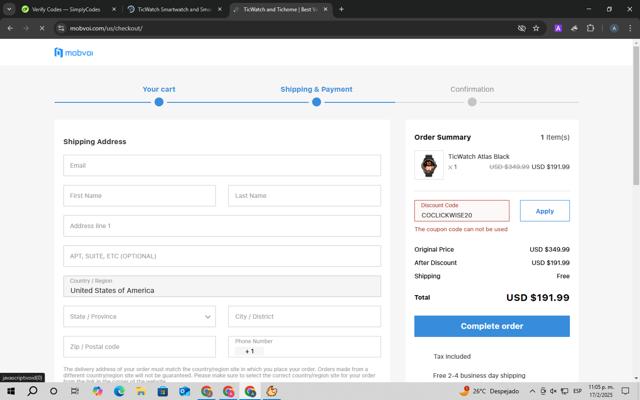The height and width of the screenshot is (400, 640).
Task: Open File Explorer from taskbar
Action: point(141,391)
